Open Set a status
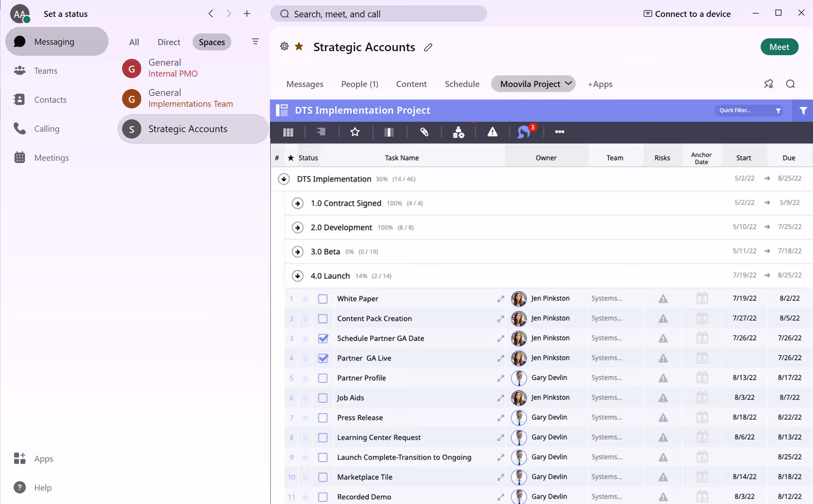The width and height of the screenshot is (813, 504). (65, 14)
